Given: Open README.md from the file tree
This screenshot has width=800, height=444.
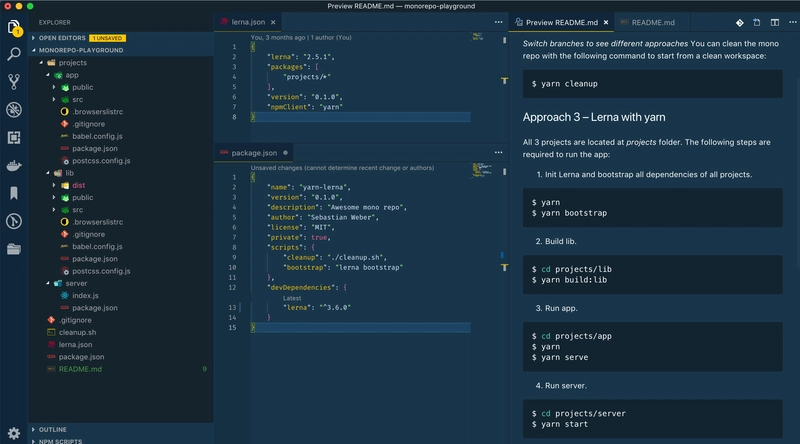Looking at the screenshot, I should point(80,369).
